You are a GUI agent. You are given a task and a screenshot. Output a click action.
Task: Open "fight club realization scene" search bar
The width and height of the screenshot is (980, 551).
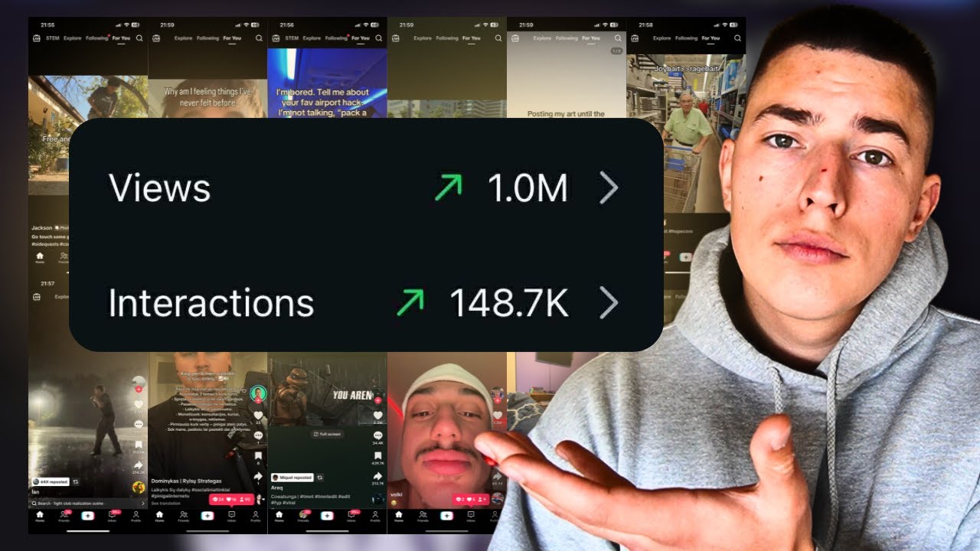(88, 504)
